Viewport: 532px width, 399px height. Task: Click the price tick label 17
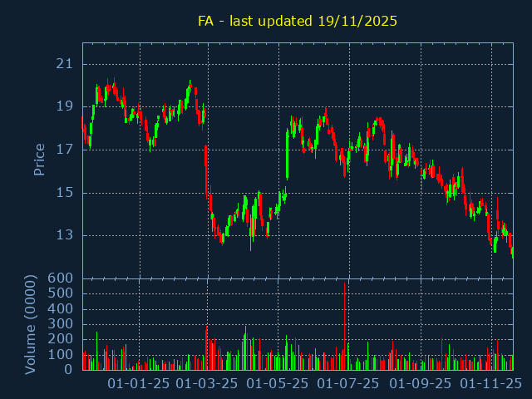click(66, 150)
